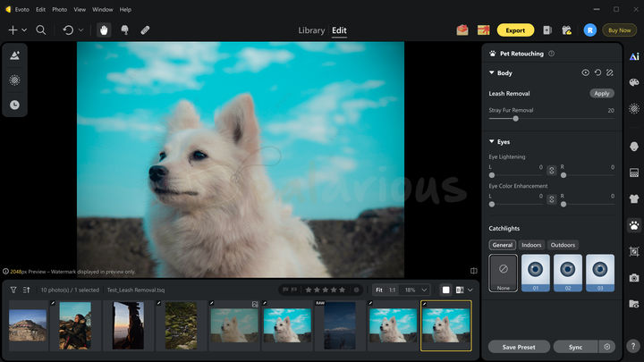644x362 pixels.
Task: Expand the undo history dropdown arrow
Action: tap(80, 30)
